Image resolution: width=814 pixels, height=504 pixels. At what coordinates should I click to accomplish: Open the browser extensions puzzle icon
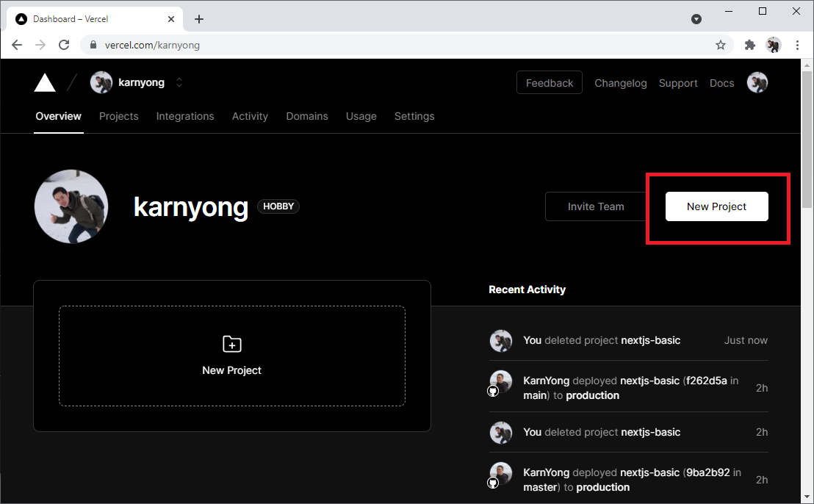(749, 45)
